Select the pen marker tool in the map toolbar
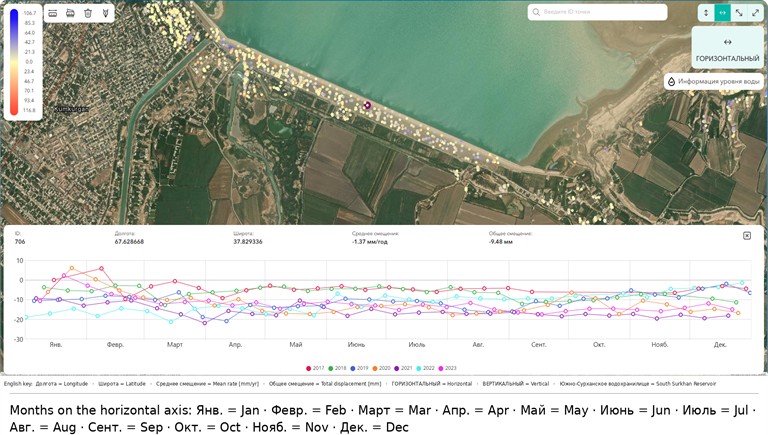 tap(105, 13)
